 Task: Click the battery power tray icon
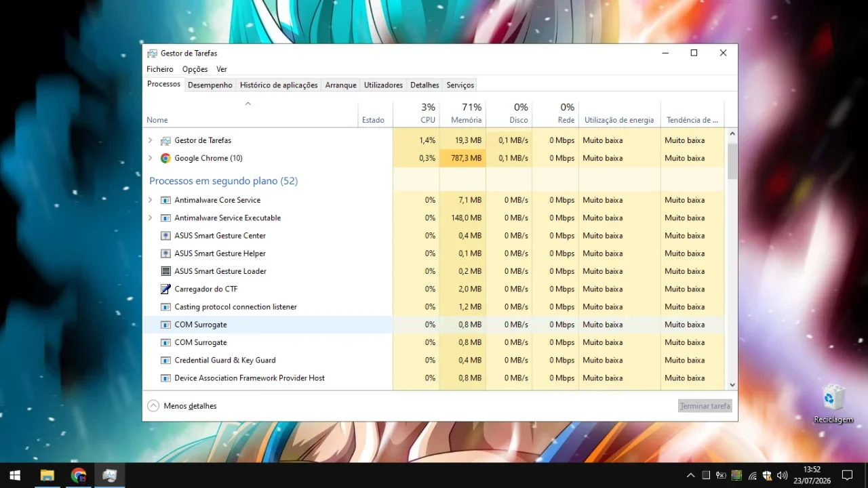(721, 475)
